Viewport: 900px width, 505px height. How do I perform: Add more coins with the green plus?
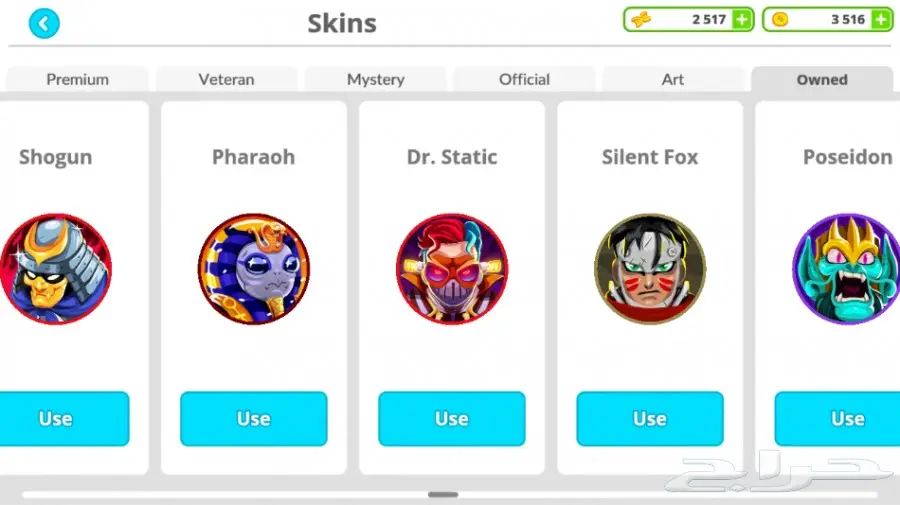coord(881,20)
